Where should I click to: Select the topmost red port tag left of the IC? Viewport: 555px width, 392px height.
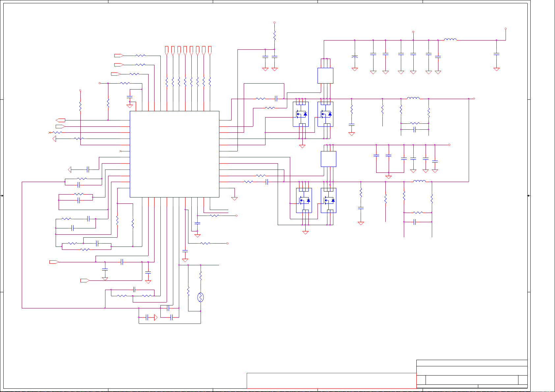point(119,56)
